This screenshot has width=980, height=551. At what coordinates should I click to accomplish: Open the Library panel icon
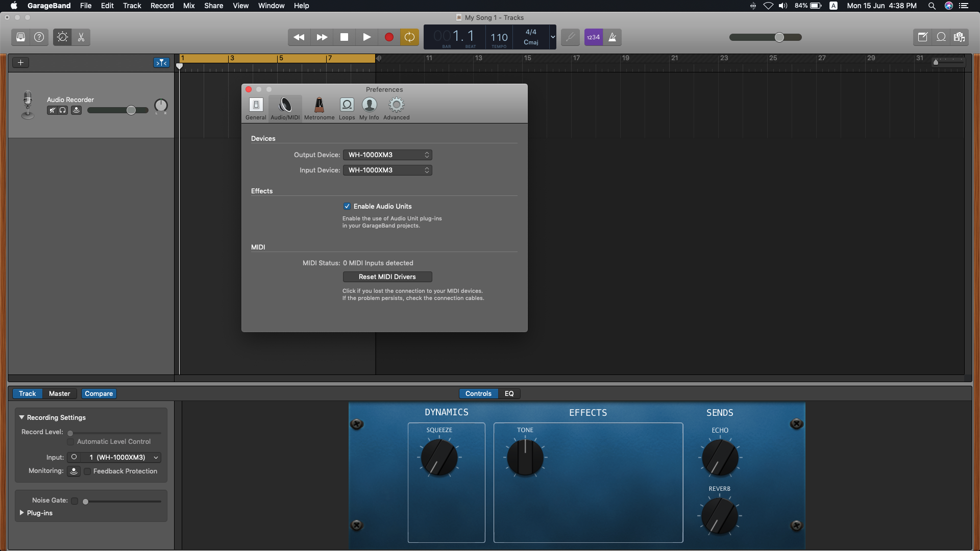pos(20,37)
